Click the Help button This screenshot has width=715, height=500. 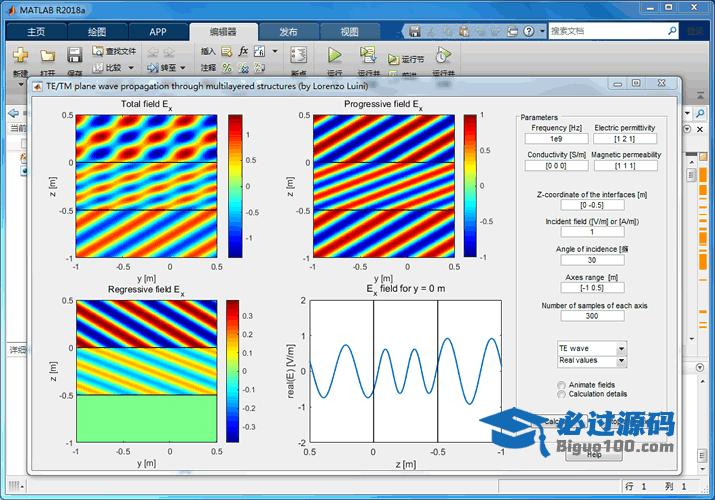click(594, 454)
